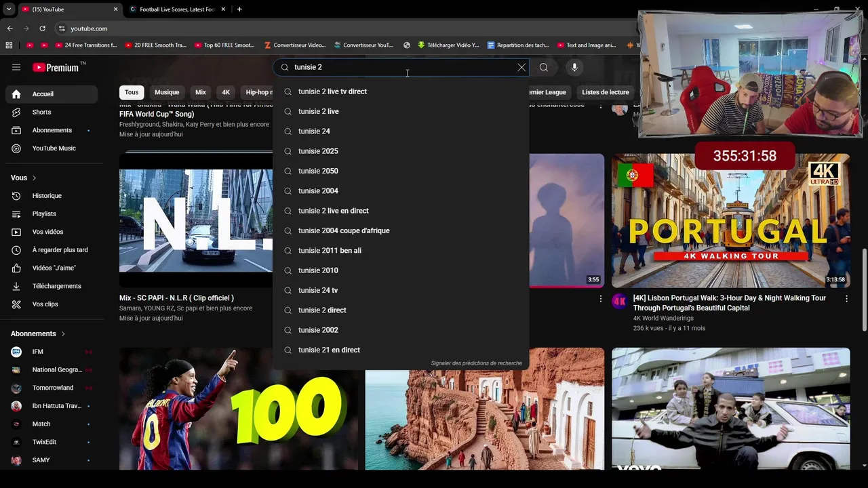Open the National Geographic channel
The image size is (868, 488).
(x=52, y=369)
